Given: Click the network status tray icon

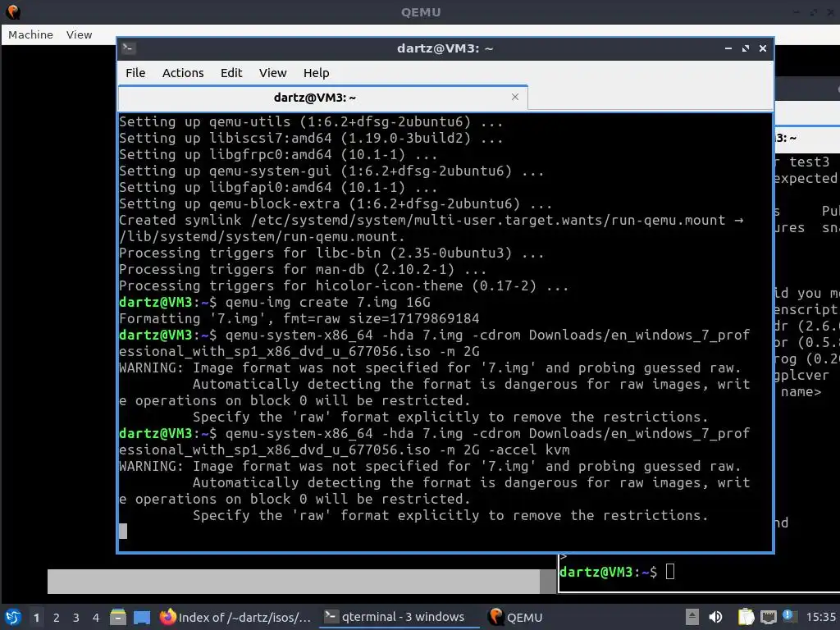Looking at the screenshot, I should (x=768, y=618).
